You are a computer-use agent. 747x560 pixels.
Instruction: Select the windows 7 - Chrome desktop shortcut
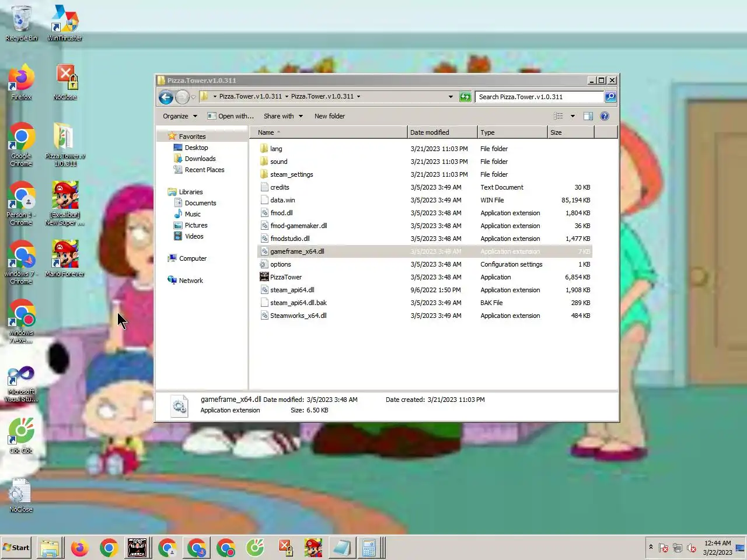(x=21, y=262)
